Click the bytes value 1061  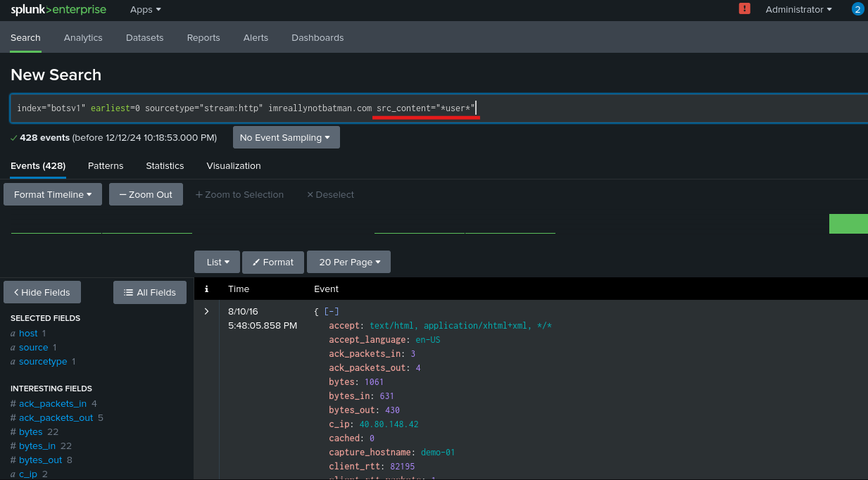click(x=374, y=382)
